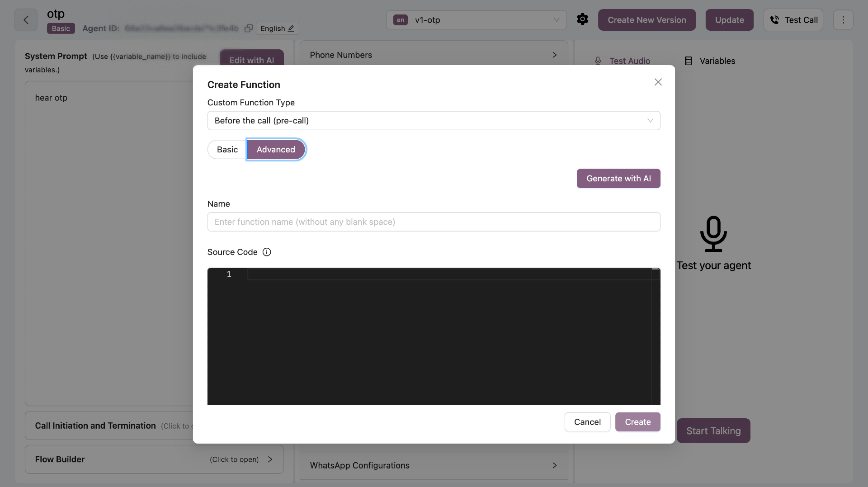This screenshot has width=868, height=487.
Task: Switch function mode to Basic
Action: coord(227,150)
